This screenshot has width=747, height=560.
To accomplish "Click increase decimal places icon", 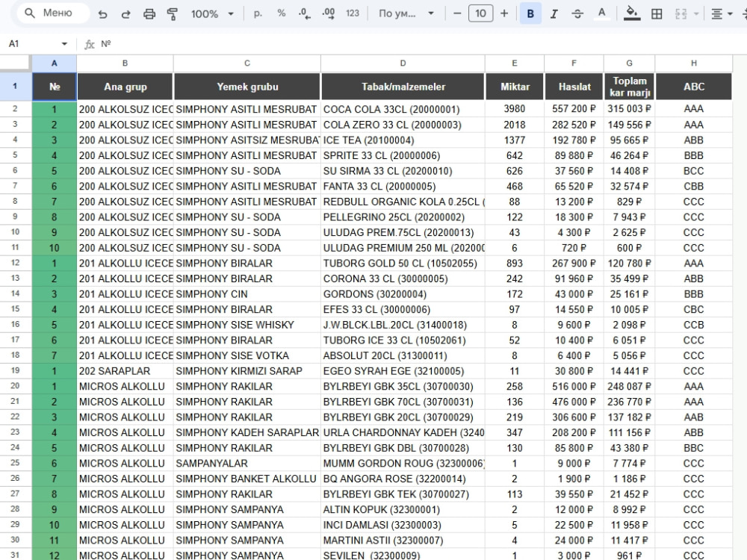I will pos(329,13).
